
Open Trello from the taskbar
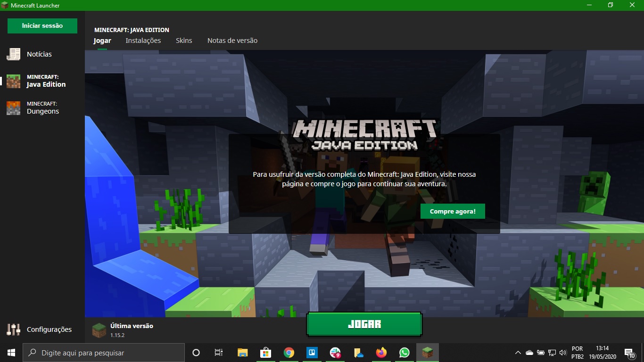point(312,353)
